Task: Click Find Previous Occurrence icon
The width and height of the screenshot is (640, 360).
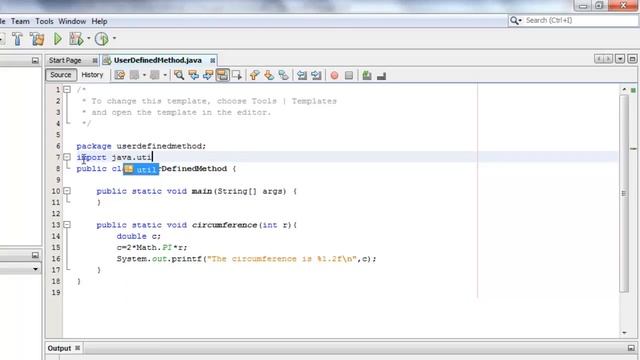Action: pos(193,75)
